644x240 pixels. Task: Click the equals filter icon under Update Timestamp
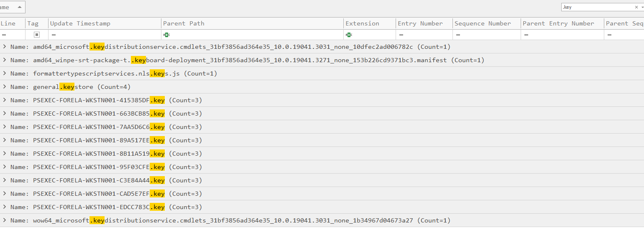(x=54, y=35)
